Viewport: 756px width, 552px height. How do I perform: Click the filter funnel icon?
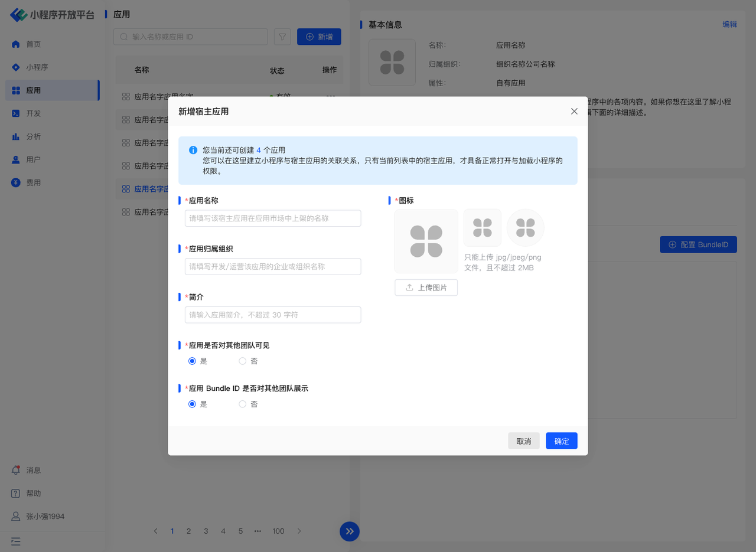[x=282, y=37]
